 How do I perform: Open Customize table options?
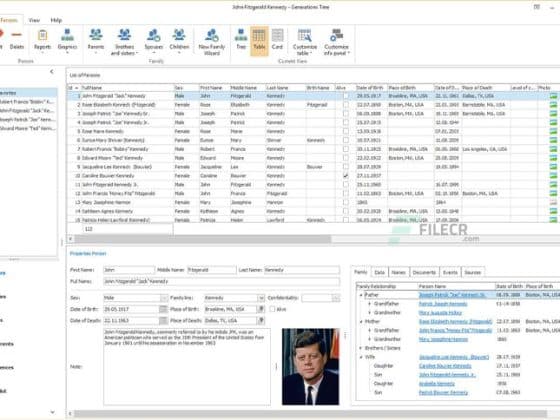[x=305, y=41]
